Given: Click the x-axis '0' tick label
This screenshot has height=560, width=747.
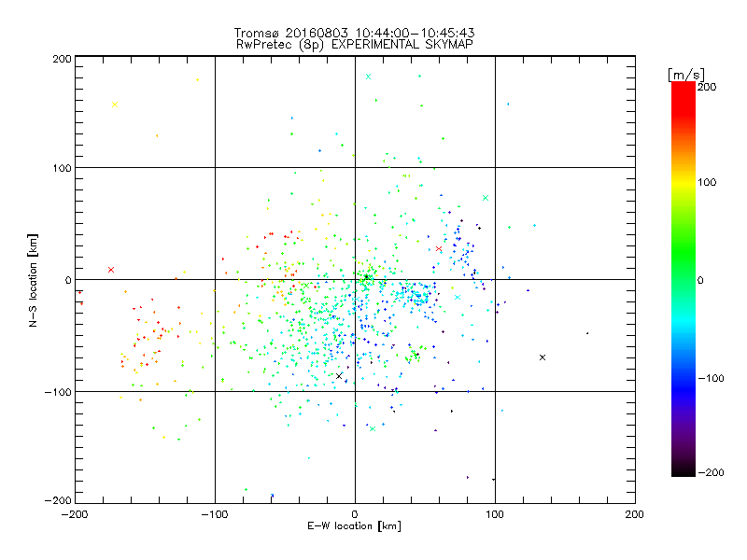Looking at the screenshot, I should 355,514.
